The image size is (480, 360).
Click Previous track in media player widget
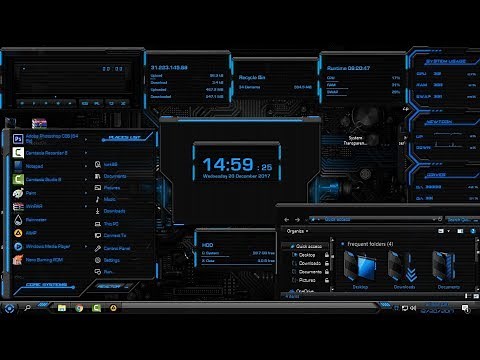point(22,103)
